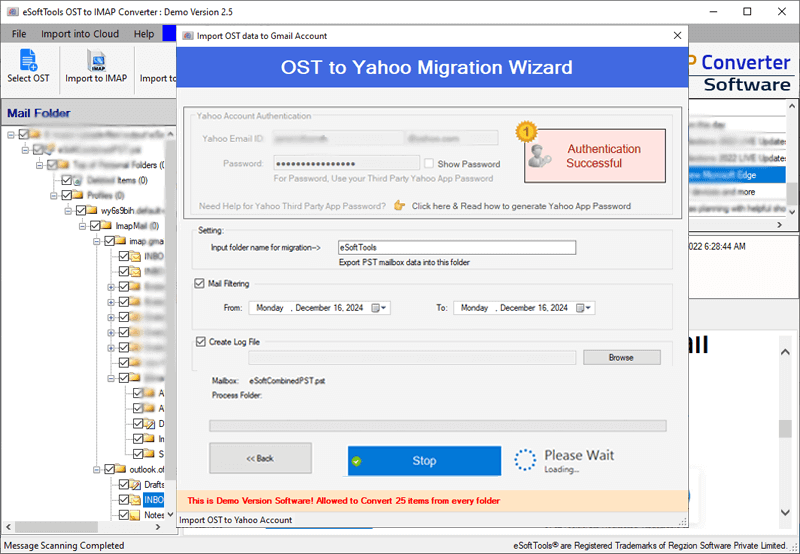This screenshot has width=800, height=554.
Task: Open the File menu
Action: 19,34
